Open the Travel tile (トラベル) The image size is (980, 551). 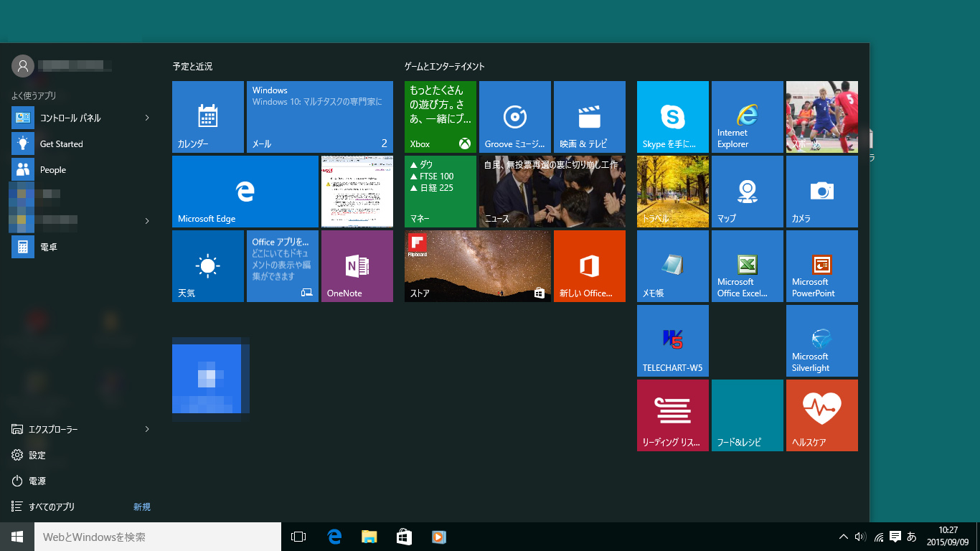pyautogui.click(x=673, y=192)
